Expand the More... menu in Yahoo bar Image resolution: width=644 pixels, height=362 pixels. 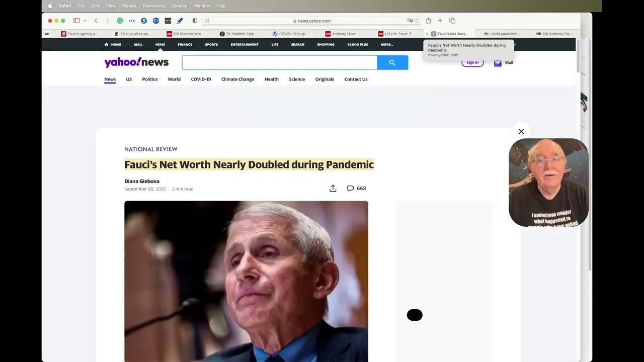[387, 44]
